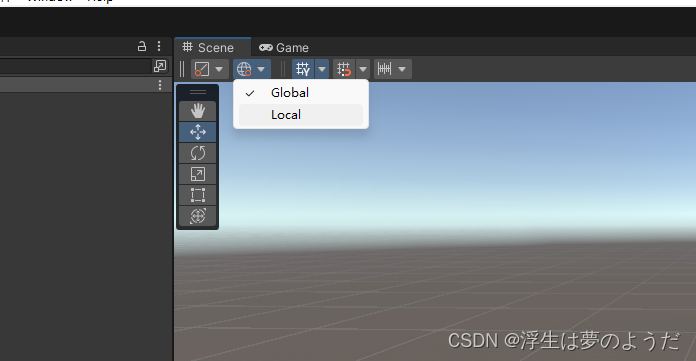Open pivot position dropdown arrow

(x=219, y=69)
